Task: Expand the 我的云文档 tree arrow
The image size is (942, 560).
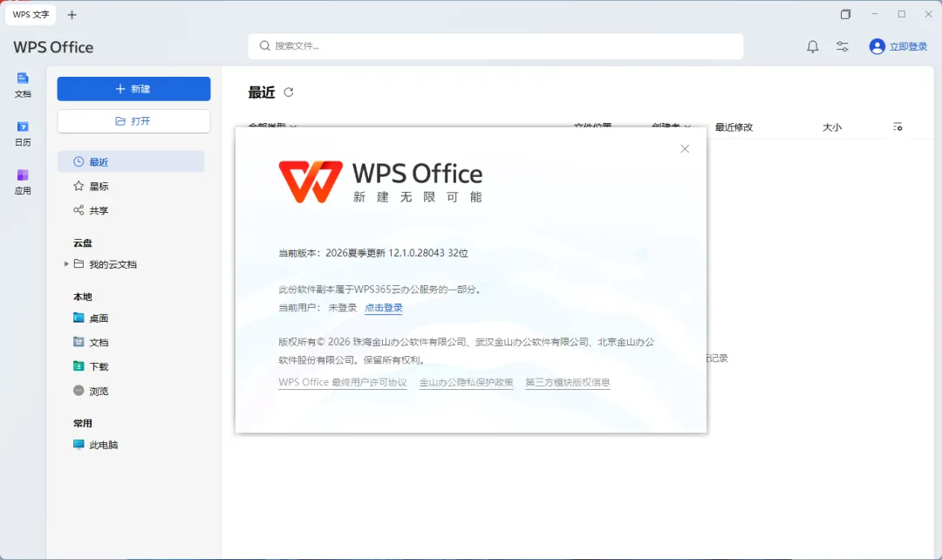Action: tap(66, 263)
